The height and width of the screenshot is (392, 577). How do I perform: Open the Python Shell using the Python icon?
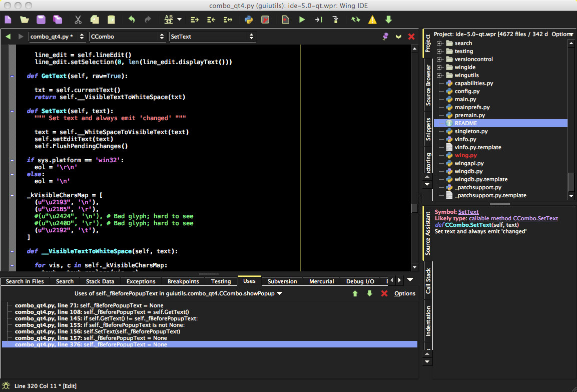click(249, 19)
